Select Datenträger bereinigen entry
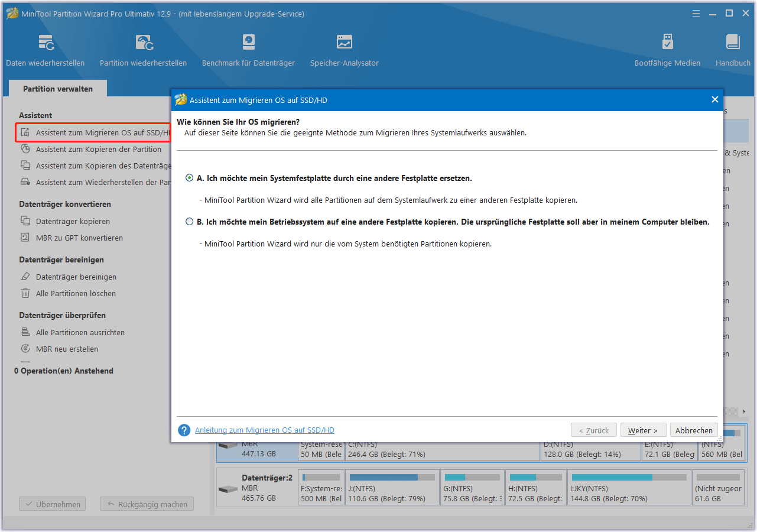Image resolution: width=757 pixels, height=532 pixels. 76,277
